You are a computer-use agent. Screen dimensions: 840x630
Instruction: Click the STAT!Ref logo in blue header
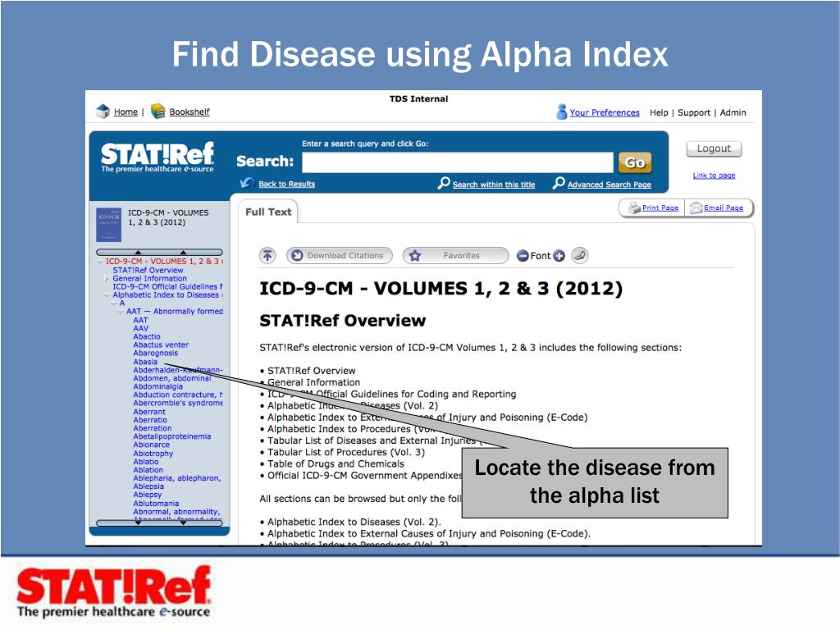click(x=157, y=157)
